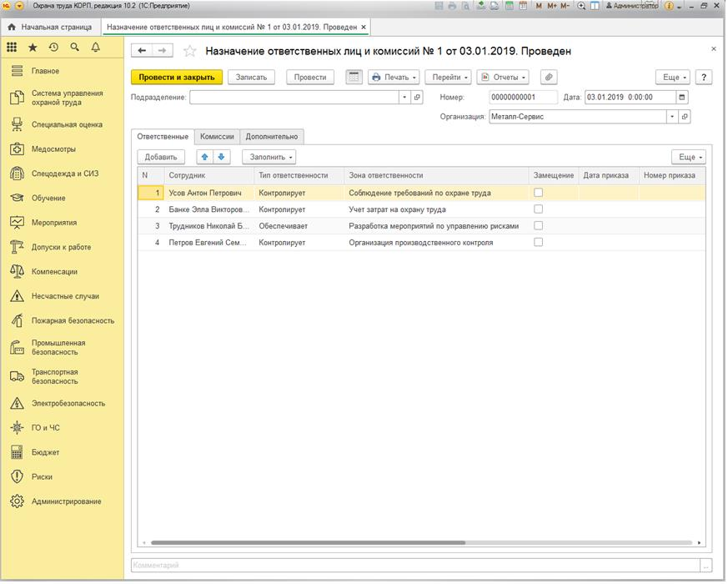Open the top Еще menu next to help
Image resolution: width=728 pixels, height=584 pixels.
coord(674,77)
